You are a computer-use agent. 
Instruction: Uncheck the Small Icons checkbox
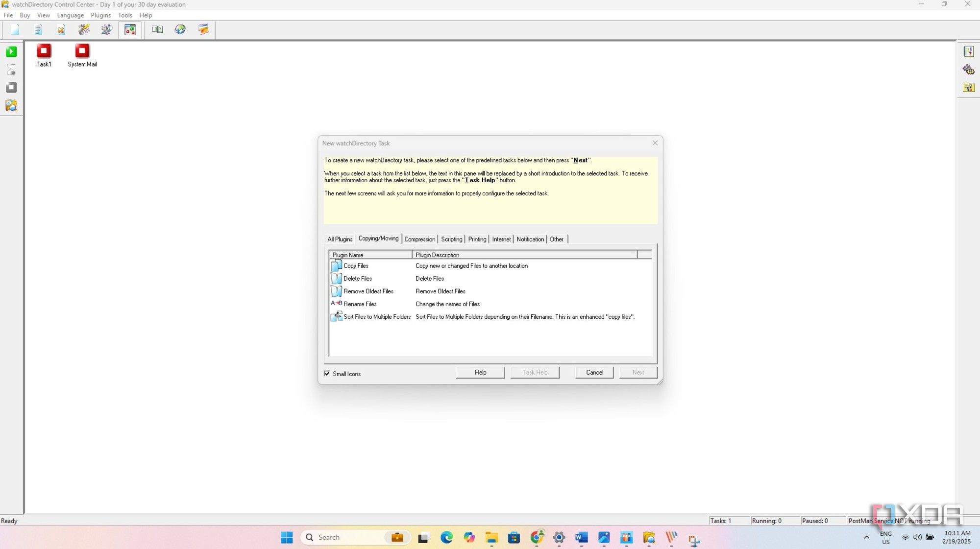(x=327, y=374)
